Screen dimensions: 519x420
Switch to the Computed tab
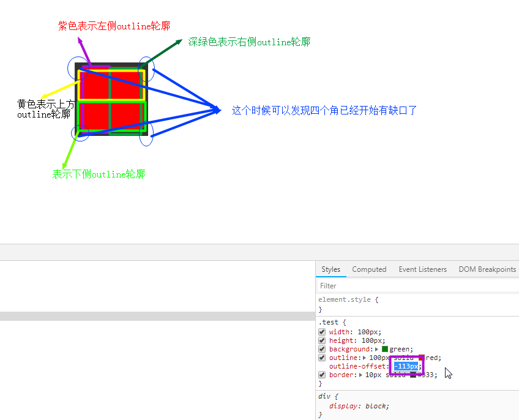point(369,269)
